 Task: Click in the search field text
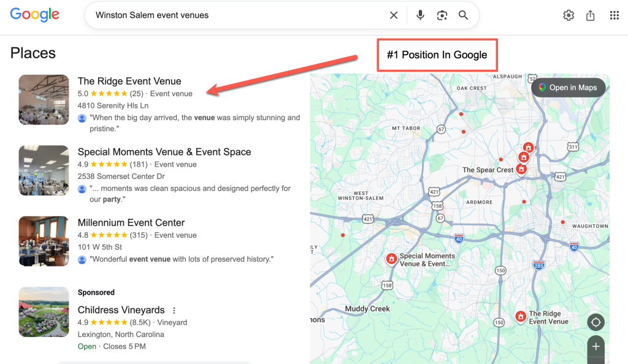[152, 15]
